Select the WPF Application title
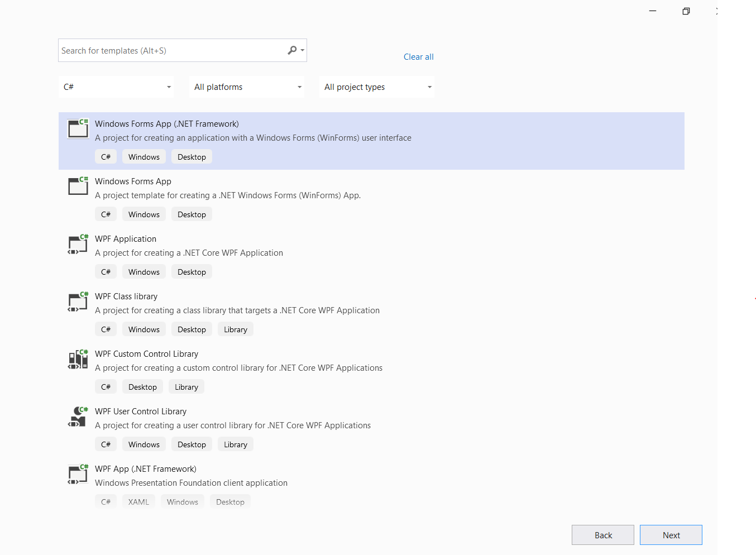Viewport: 756px width, 555px height. point(126,239)
